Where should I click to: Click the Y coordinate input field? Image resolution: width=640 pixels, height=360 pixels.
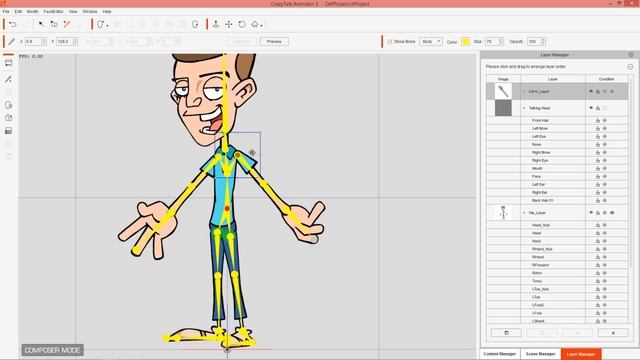click(64, 42)
